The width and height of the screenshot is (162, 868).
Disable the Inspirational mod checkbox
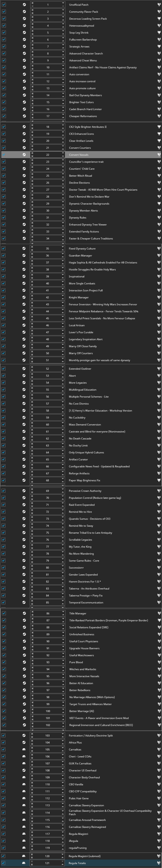click(x=3, y=276)
